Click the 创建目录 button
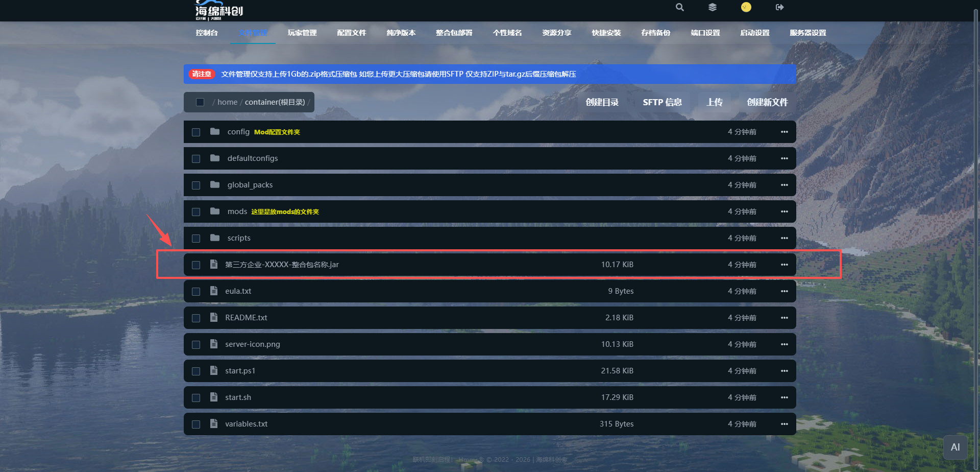The image size is (980, 472). [602, 102]
